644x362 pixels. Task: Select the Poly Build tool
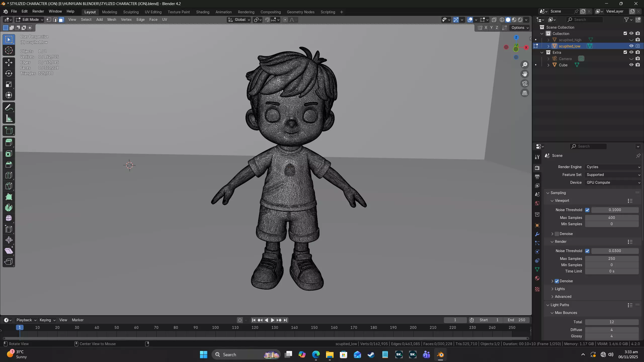(x=9, y=197)
